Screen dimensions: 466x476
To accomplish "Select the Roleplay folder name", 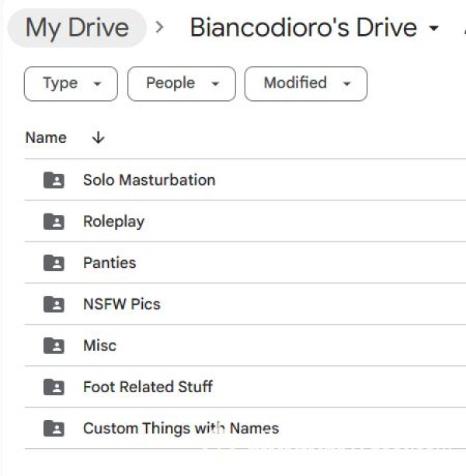I will pos(113,221).
